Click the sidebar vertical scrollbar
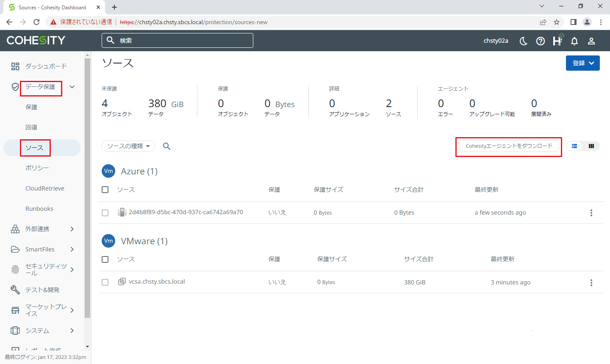610x364 pixels. (87, 188)
